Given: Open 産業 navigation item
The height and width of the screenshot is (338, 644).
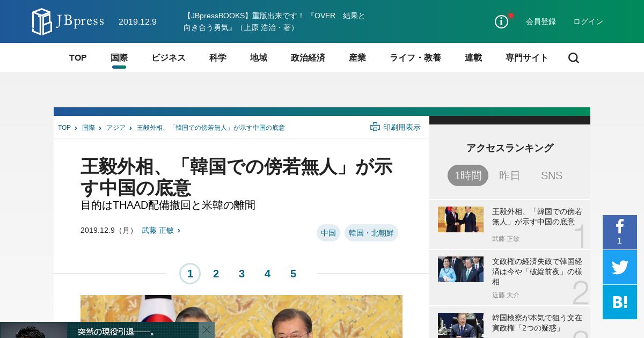Looking at the screenshot, I should [x=357, y=58].
